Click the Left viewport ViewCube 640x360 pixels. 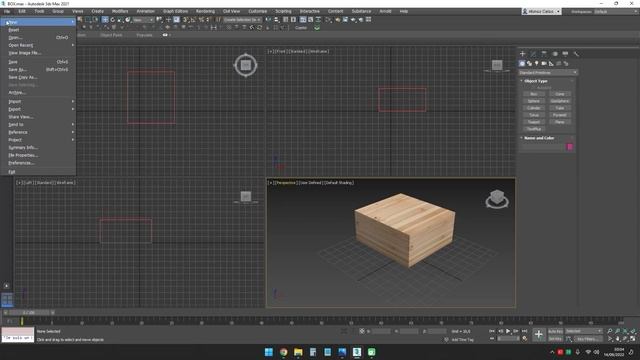pos(246,197)
